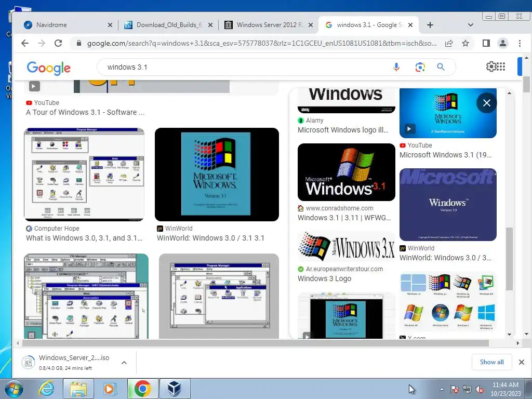
Task: Start a voice search with the microphone
Action: coord(396,67)
